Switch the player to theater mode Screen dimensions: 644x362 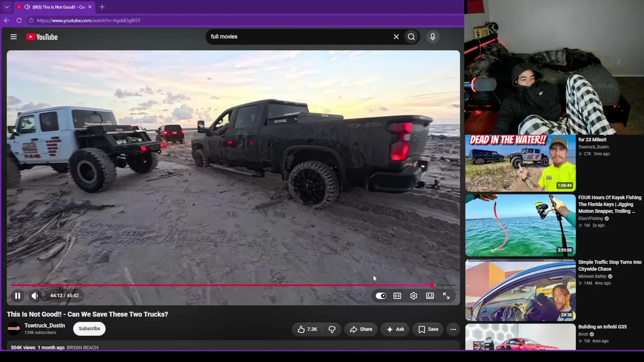430,296
